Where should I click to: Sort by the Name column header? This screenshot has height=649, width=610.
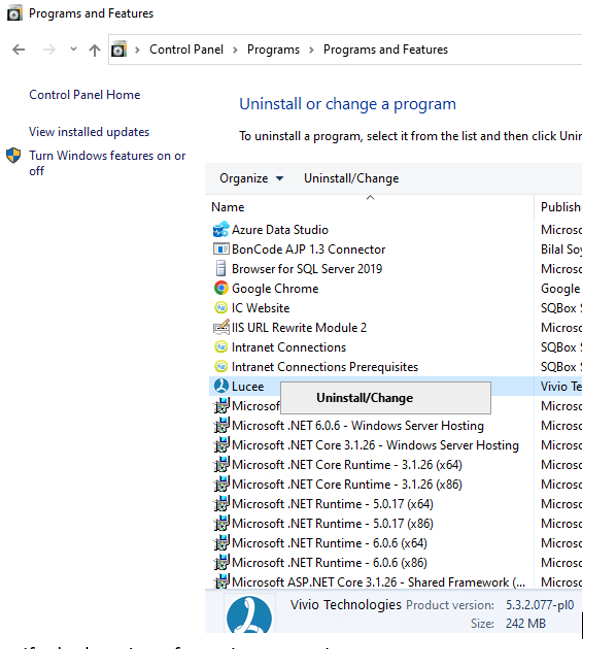pos(228,207)
